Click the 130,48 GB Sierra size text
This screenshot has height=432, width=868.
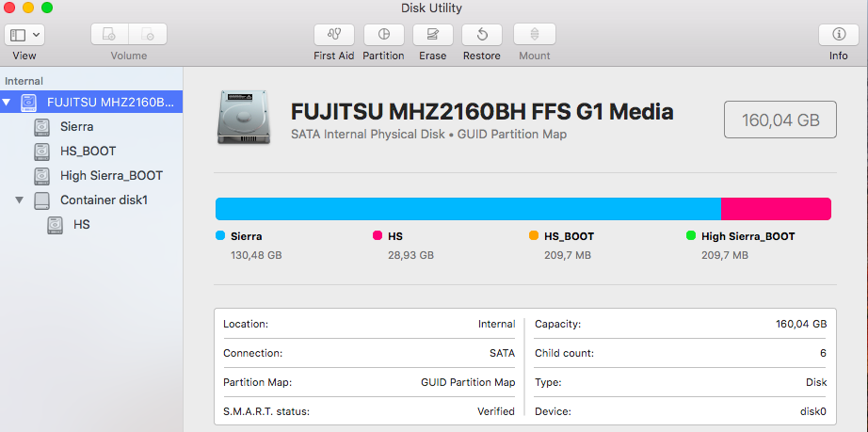click(256, 256)
